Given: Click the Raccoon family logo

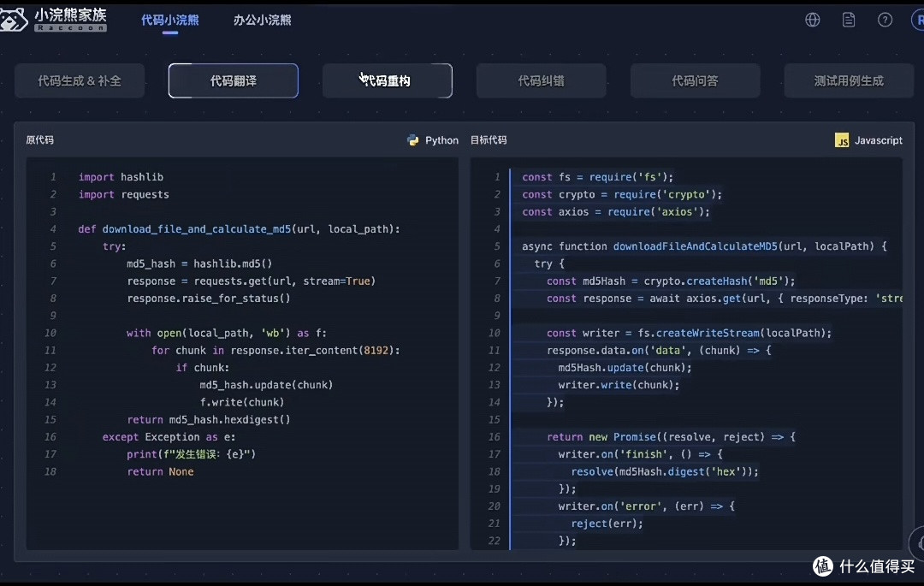Looking at the screenshot, I should tap(53, 20).
